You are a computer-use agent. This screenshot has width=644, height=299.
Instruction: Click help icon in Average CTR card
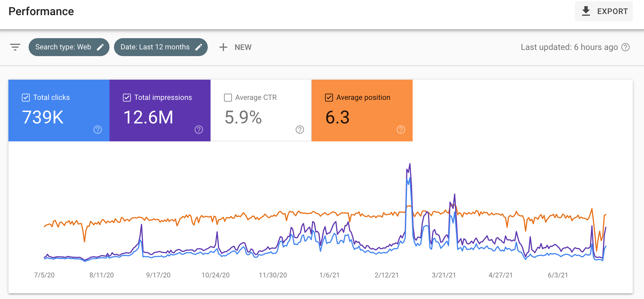(x=300, y=130)
